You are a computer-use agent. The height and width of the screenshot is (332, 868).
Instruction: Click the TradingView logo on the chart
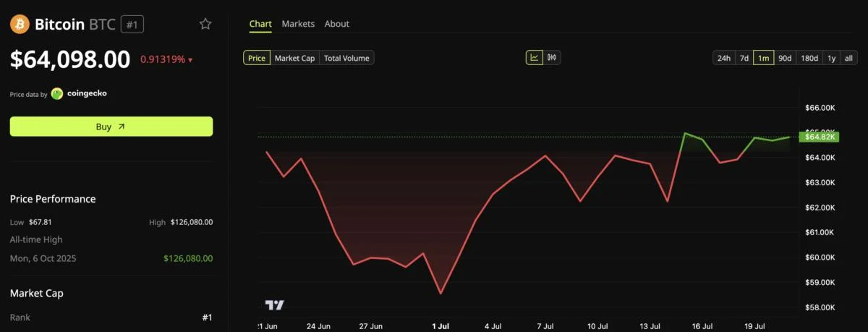click(274, 305)
